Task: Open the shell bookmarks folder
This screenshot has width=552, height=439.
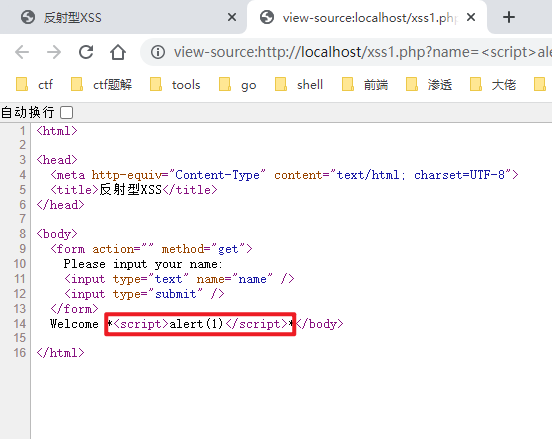Action: (299, 85)
